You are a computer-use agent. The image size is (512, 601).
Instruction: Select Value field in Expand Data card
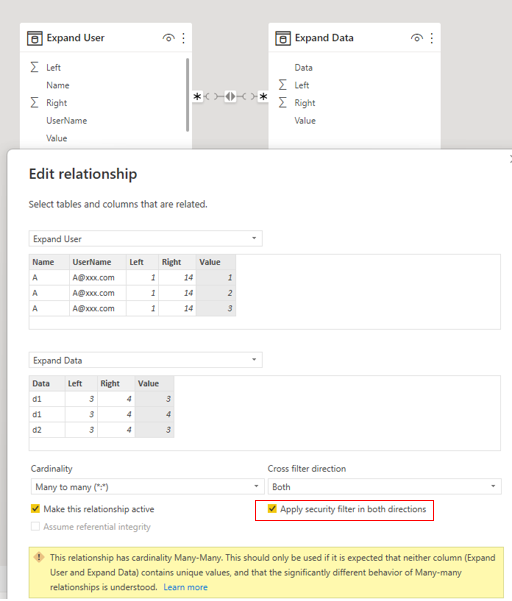(305, 121)
